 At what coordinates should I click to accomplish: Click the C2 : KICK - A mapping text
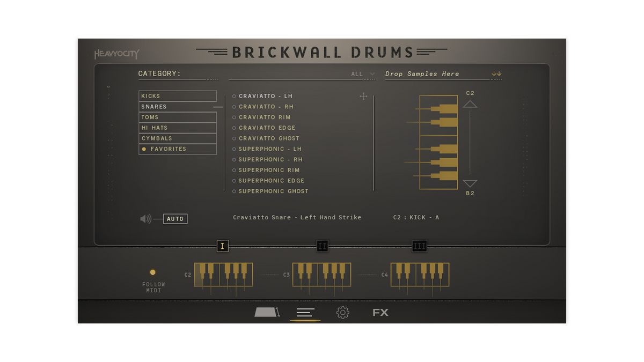point(416,218)
